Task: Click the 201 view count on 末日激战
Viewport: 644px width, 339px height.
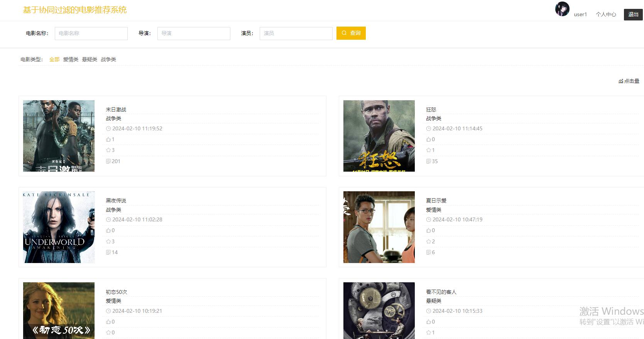Action: 116,161
